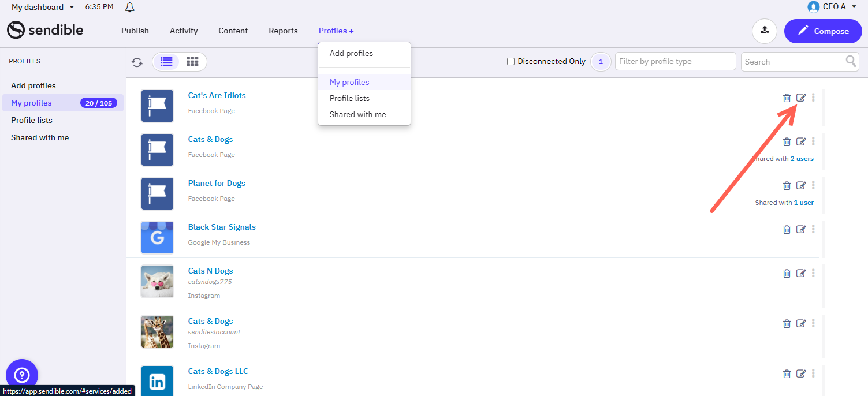Image resolution: width=868 pixels, height=396 pixels.
Task: Toggle the Disconnected Only checkbox
Action: coord(511,62)
